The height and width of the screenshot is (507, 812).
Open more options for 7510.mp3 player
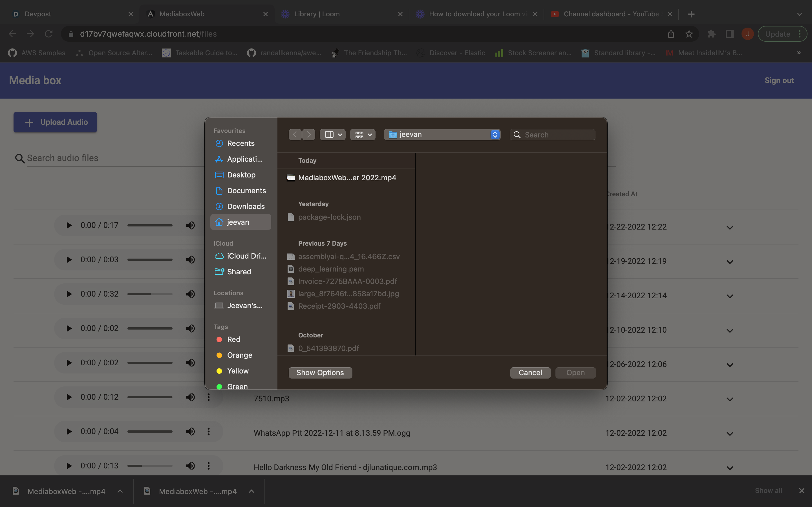[208, 397]
